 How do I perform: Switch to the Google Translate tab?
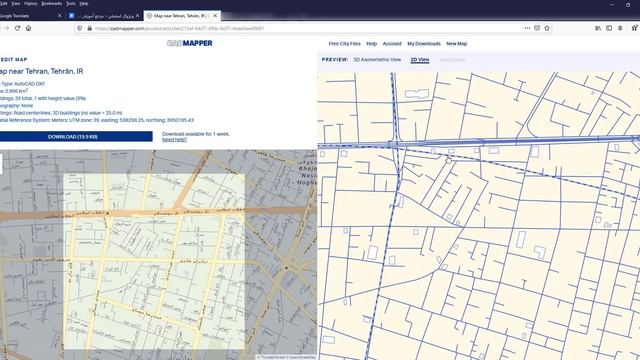[29, 16]
